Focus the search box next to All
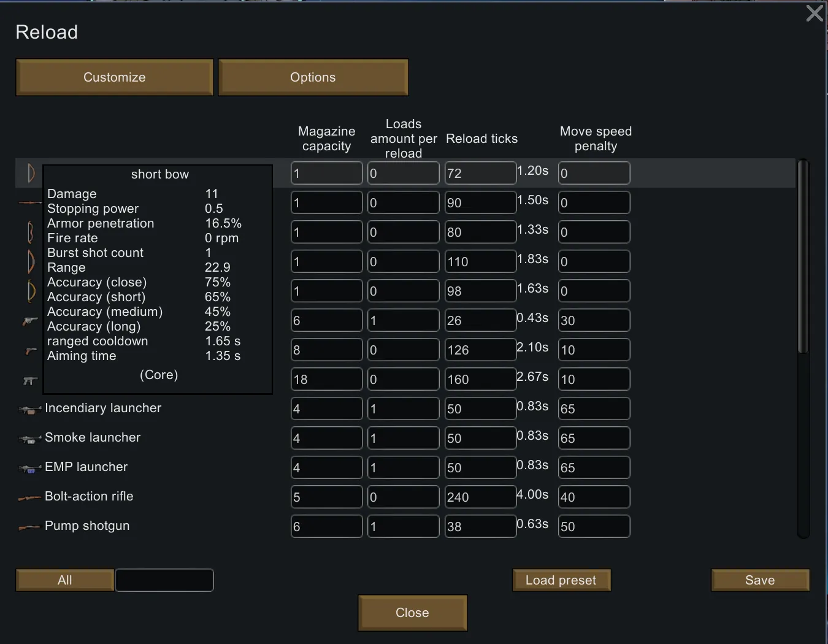The image size is (828, 644). (x=164, y=580)
